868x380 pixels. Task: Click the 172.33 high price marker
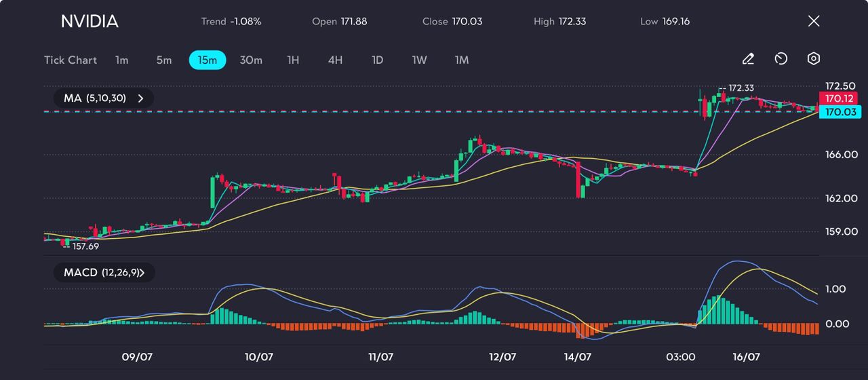pos(741,88)
